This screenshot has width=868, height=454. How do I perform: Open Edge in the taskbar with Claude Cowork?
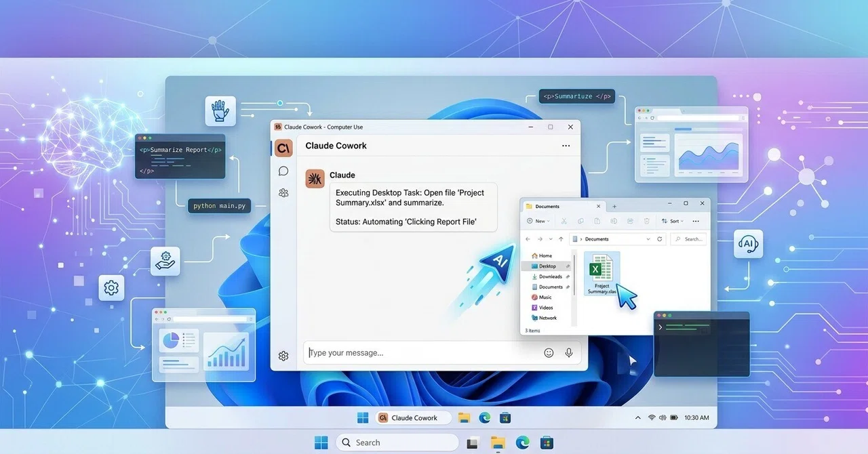(x=484, y=417)
